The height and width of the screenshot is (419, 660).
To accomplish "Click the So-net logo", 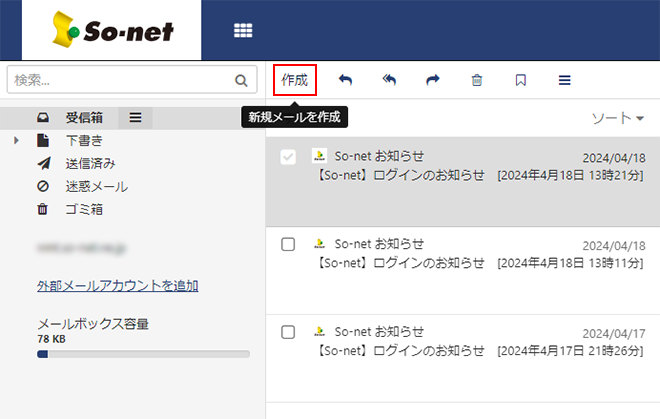I will [x=113, y=31].
